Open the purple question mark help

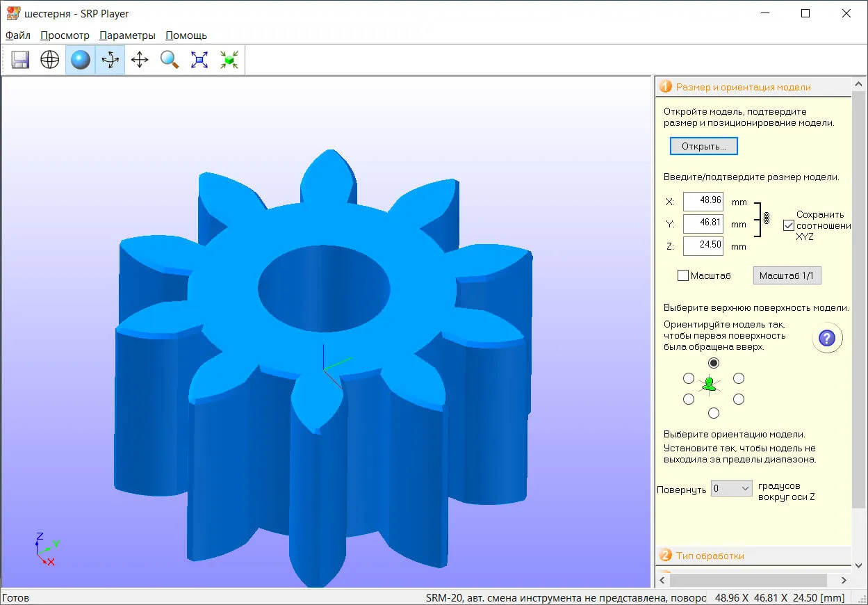coord(827,339)
